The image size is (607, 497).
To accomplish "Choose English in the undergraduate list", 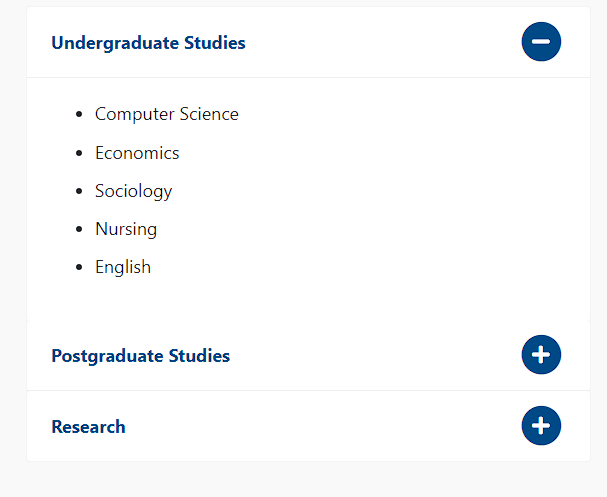I will click(x=123, y=267).
